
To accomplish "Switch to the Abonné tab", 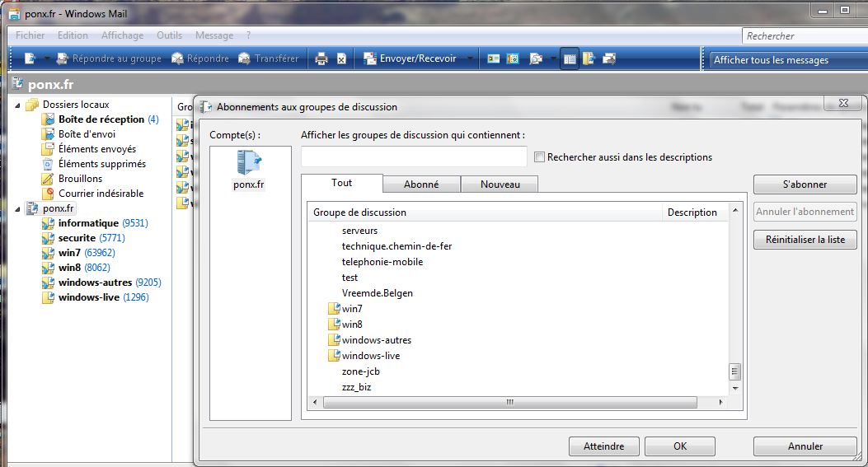I will point(421,184).
